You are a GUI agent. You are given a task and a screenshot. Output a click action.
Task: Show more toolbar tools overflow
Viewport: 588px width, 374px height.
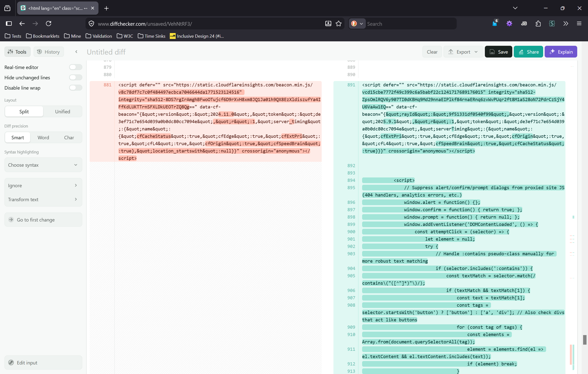click(566, 23)
